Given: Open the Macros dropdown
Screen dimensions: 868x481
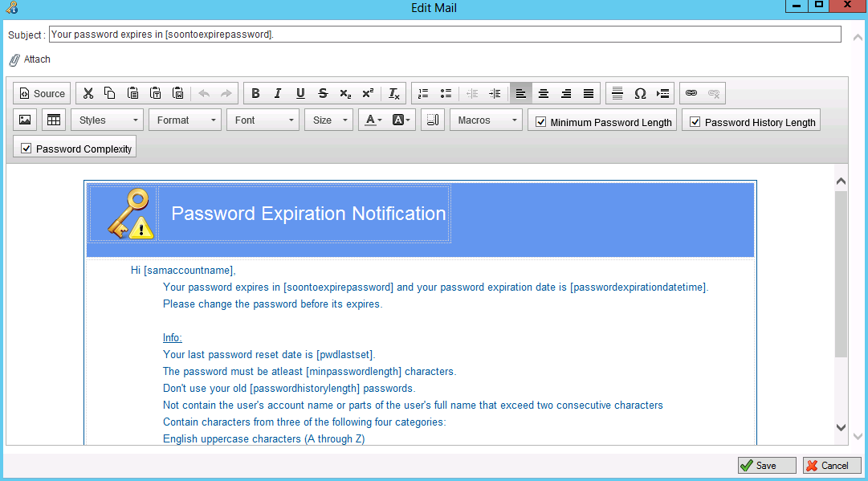Looking at the screenshot, I should [486, 120].
